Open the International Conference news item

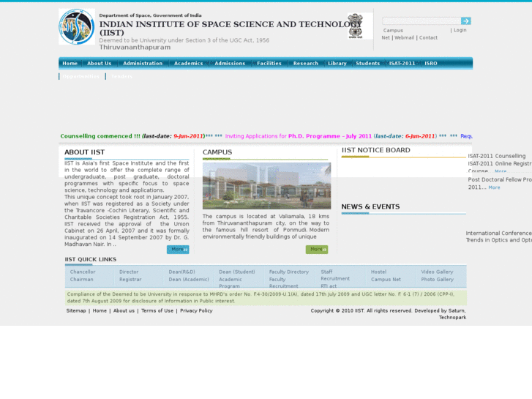point(499,236)
